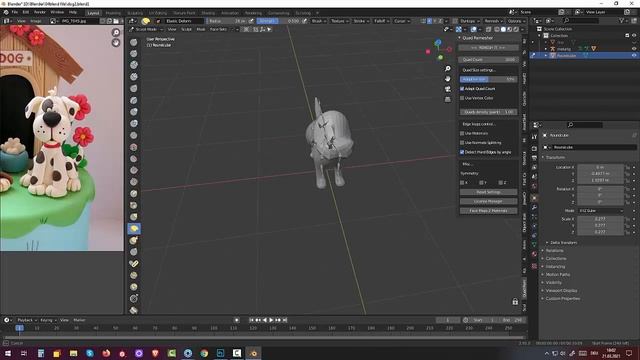This screenshot has width=640, height=360.
Task: Enable Y symmetry checkbox in Quad Remesher
Action: point(481,182)
